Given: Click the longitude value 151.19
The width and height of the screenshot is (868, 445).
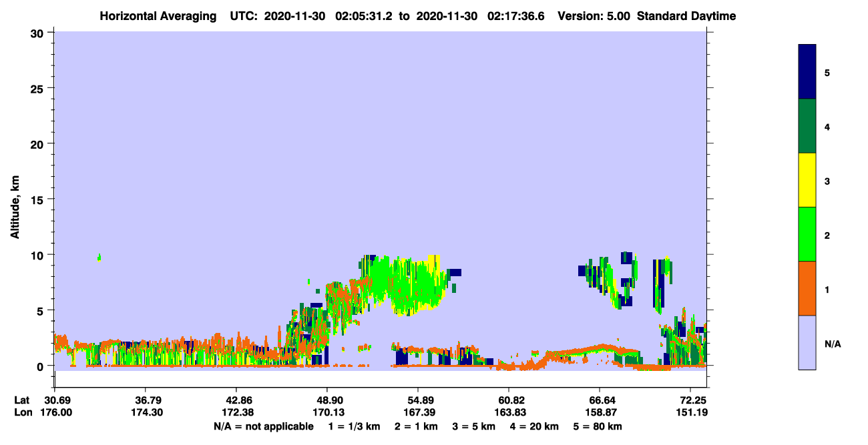Looking at the screenshot, I should pyautogui.click(x=693, y=412).
